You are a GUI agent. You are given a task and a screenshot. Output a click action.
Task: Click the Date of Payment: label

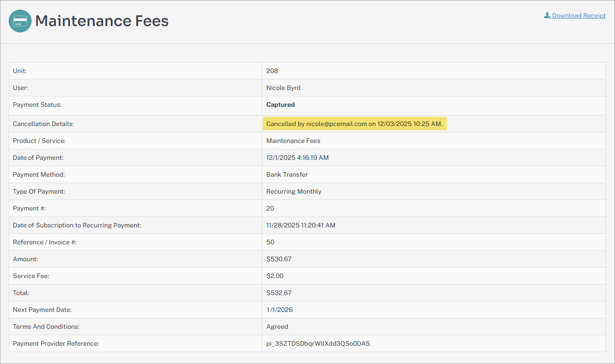[38, 158]
